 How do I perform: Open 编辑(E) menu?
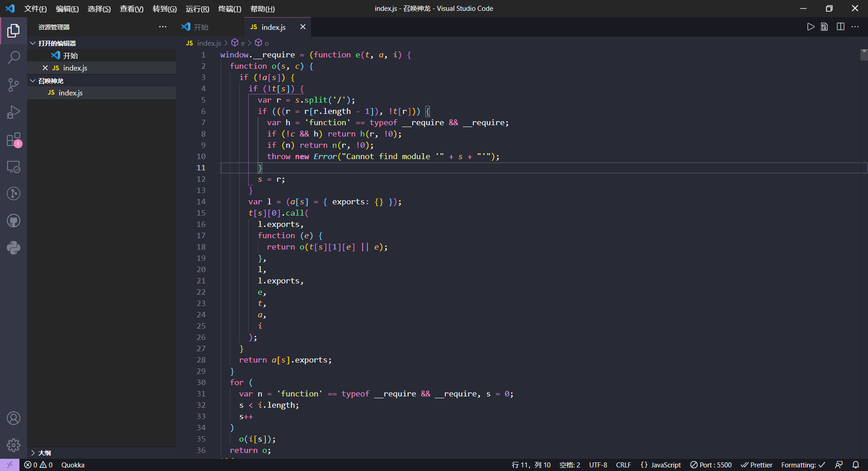[x=67, y=9]
